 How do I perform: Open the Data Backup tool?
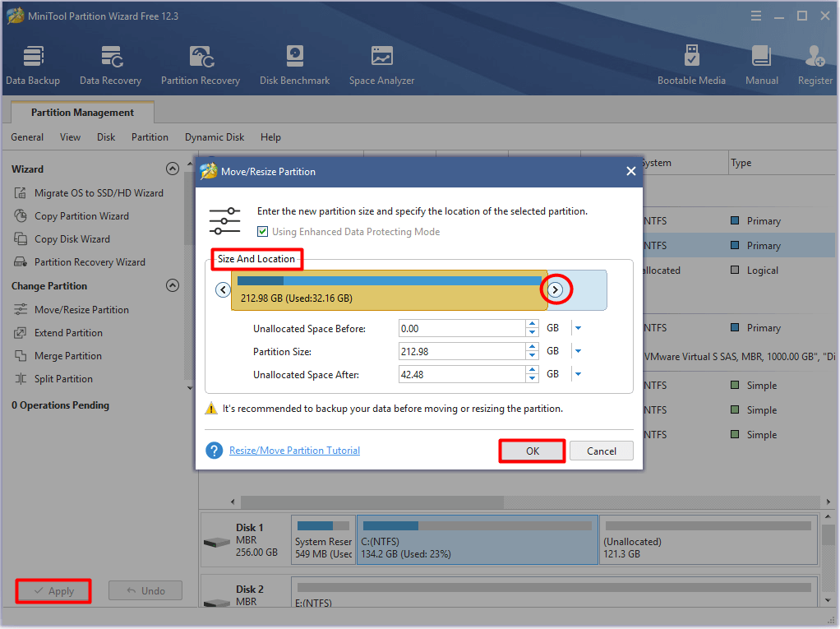pos(33,65)
